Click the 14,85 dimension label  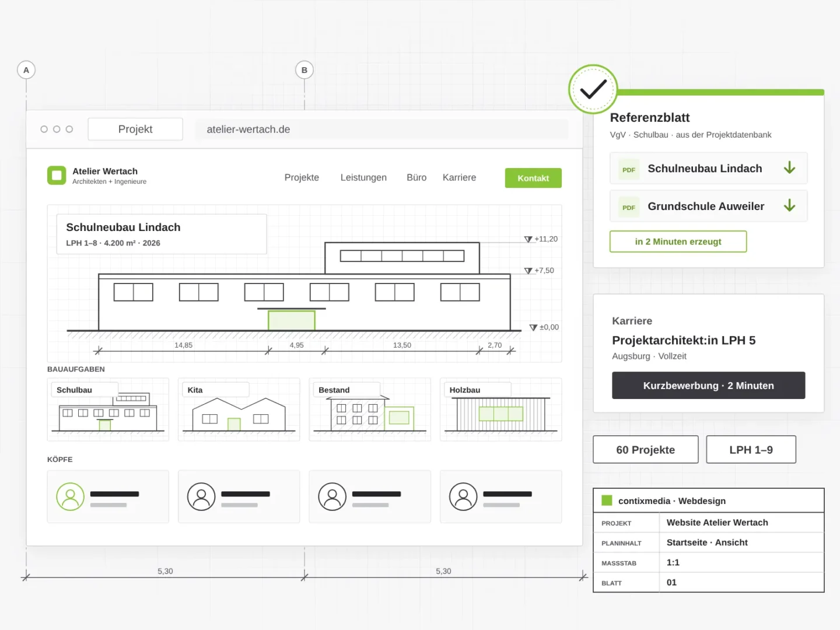click(x=184, y=345)
